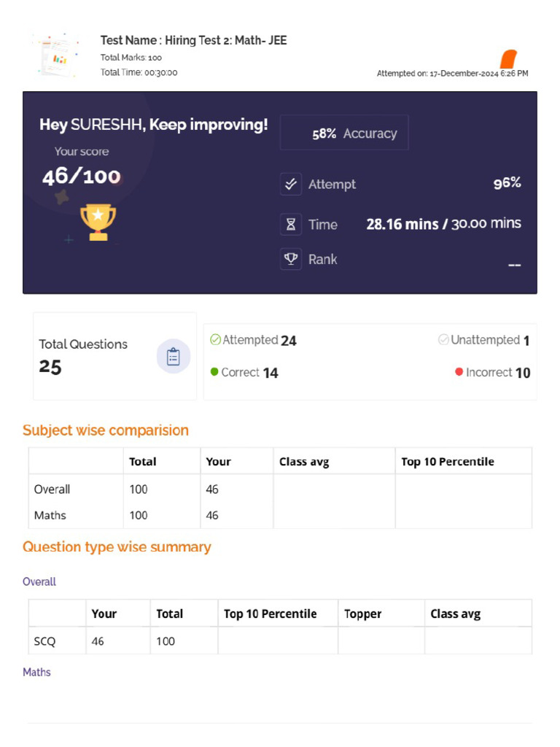
Task: Click the grey Unattempted check icon
Action: coord(443,340)
